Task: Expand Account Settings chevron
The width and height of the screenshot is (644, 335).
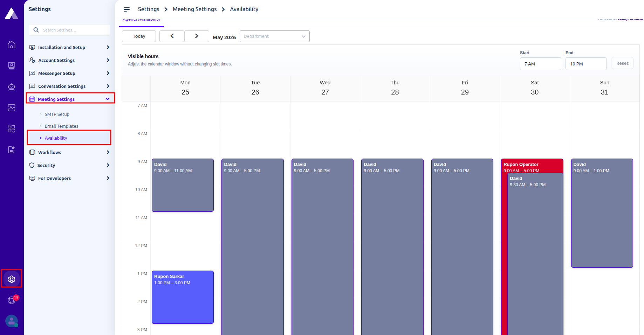Action: click(x=108, y=60)
